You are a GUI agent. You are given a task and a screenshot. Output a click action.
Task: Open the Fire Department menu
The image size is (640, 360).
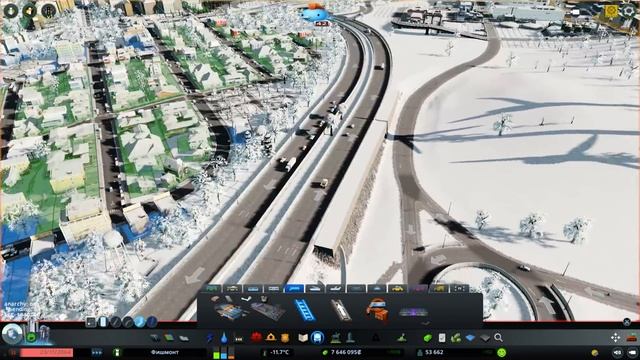pyautogui.click(x=270, y=337)
